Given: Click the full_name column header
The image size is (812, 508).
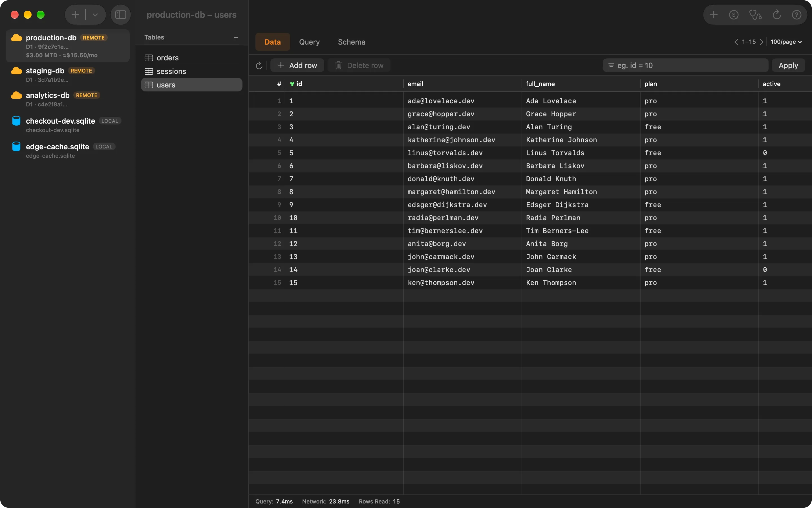Looking at the screenshot, I should 581,84.
